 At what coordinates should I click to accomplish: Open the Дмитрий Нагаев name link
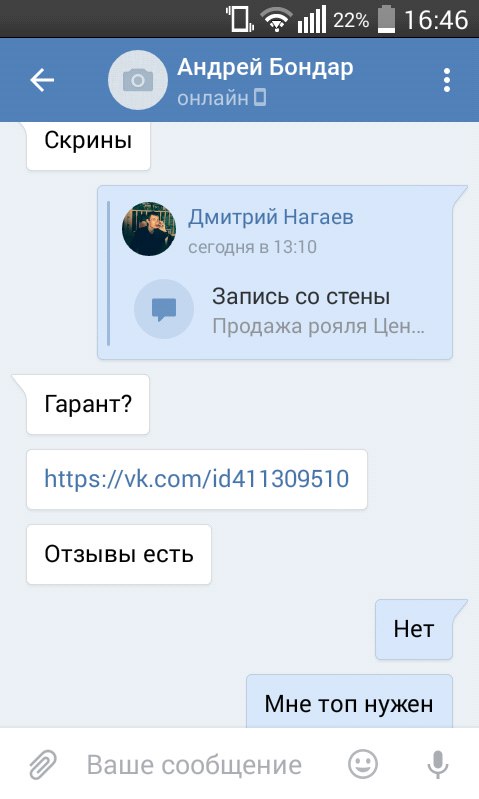point(271,217)
